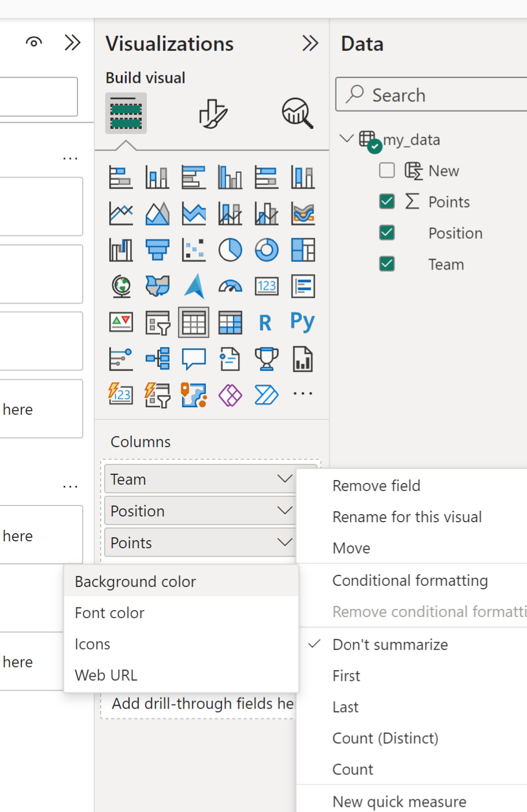This screenshot has width=527, height=812.
Task: Toggle the eye visibility icon
Action: click(34, 42)
